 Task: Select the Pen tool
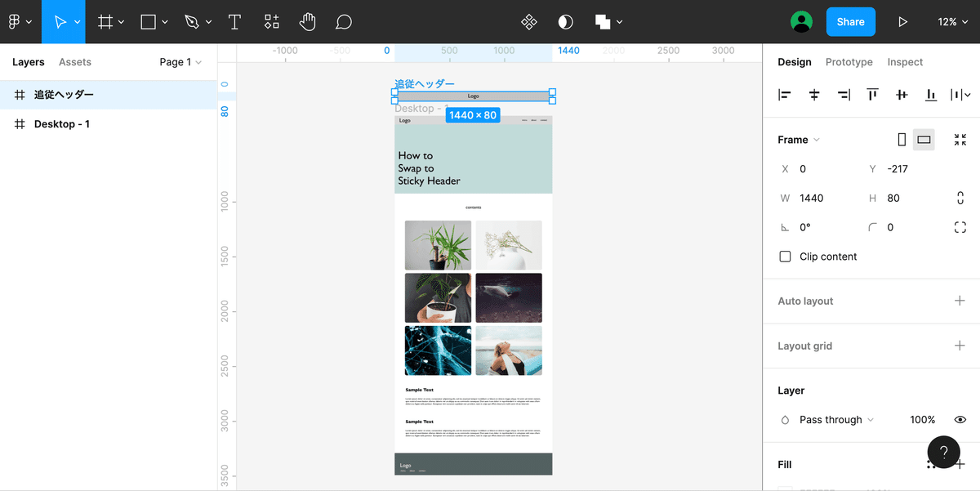[191, 22]
